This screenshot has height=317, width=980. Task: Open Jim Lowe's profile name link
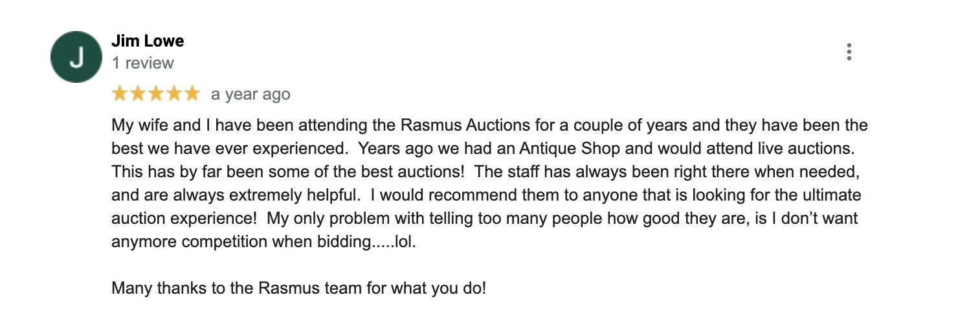148,41
